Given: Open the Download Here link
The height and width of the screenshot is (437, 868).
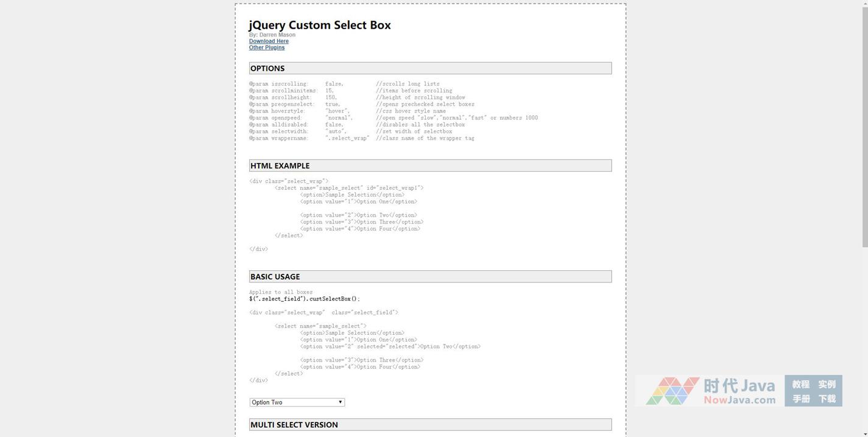Looking at the screenshot, I should 269,41.
